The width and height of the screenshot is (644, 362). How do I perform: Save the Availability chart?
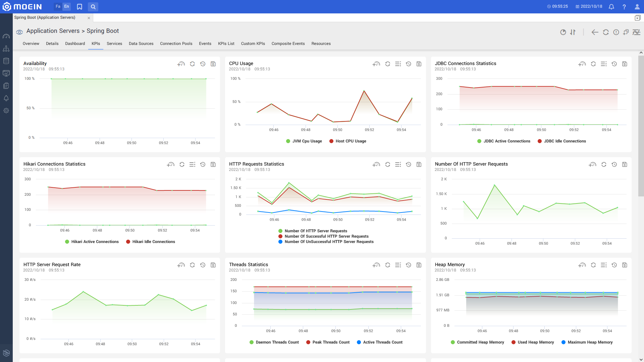tap(213, 64)
